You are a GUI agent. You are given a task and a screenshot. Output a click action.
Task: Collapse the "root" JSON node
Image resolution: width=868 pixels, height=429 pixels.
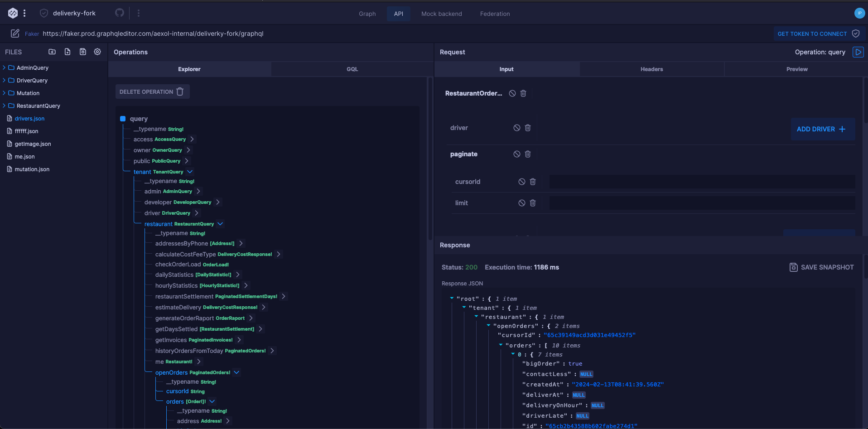[x=452, y=299]
